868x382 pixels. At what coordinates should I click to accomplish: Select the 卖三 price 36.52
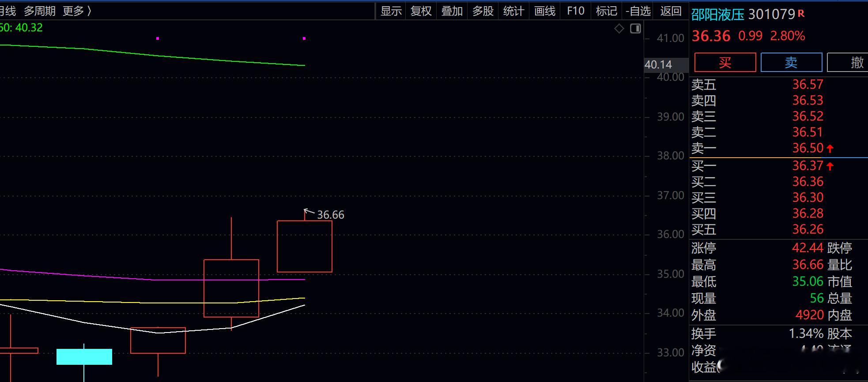[808, 116]
